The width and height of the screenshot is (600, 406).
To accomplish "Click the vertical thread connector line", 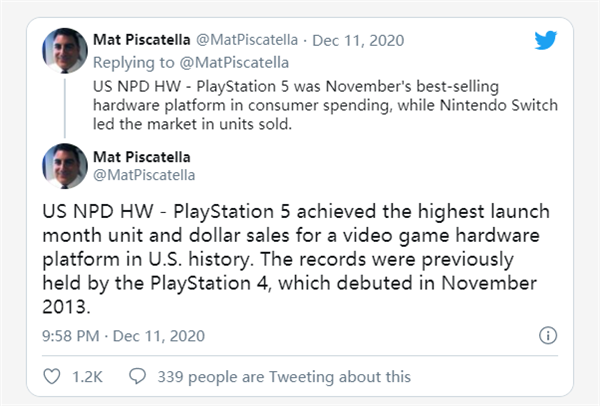I will point(65,108).
